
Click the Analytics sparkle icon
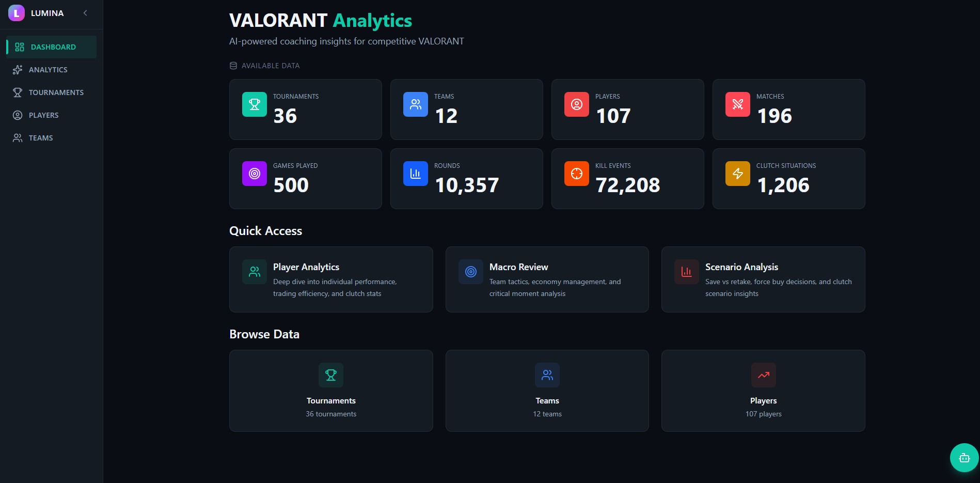(18, 70)
